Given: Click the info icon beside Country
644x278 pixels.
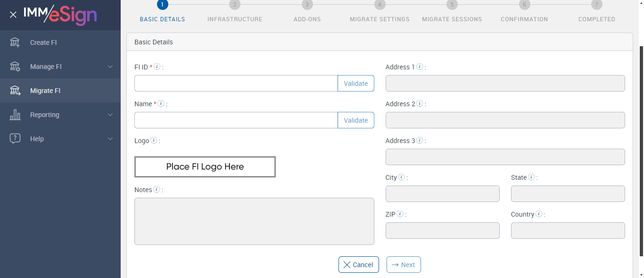Looking at the screenshot, I should tap(539, 214).
